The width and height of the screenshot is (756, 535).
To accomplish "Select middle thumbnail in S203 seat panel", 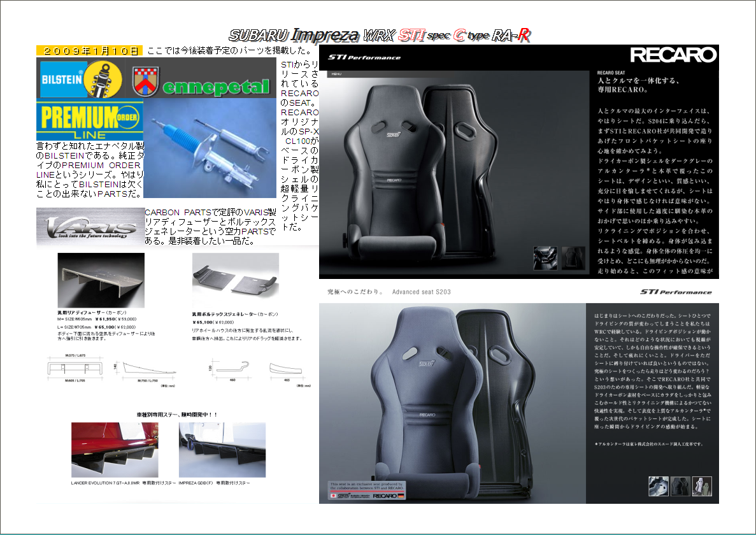I will pyautogui.click(x=680, y=486).
